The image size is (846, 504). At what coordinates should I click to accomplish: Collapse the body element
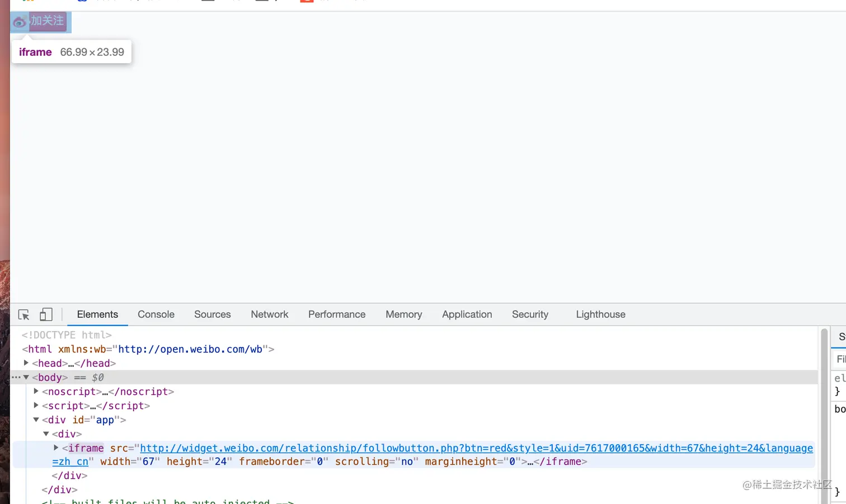[26, 377]
